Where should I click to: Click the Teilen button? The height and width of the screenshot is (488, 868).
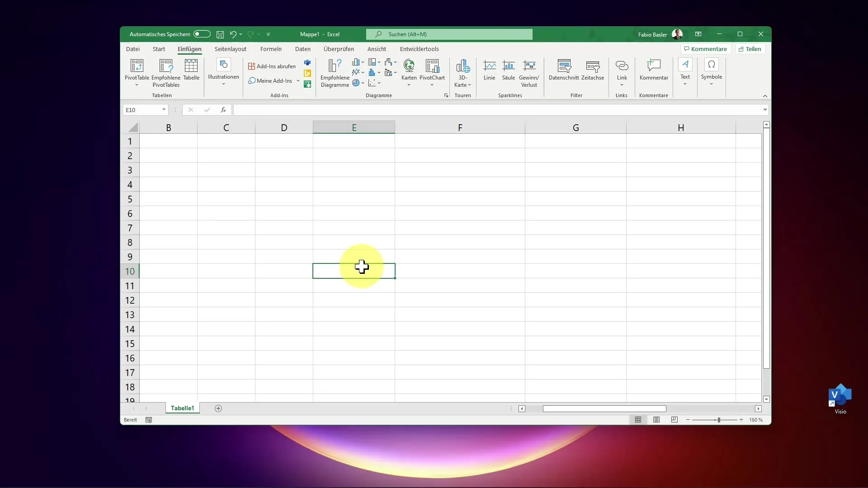tap(750, 49)
